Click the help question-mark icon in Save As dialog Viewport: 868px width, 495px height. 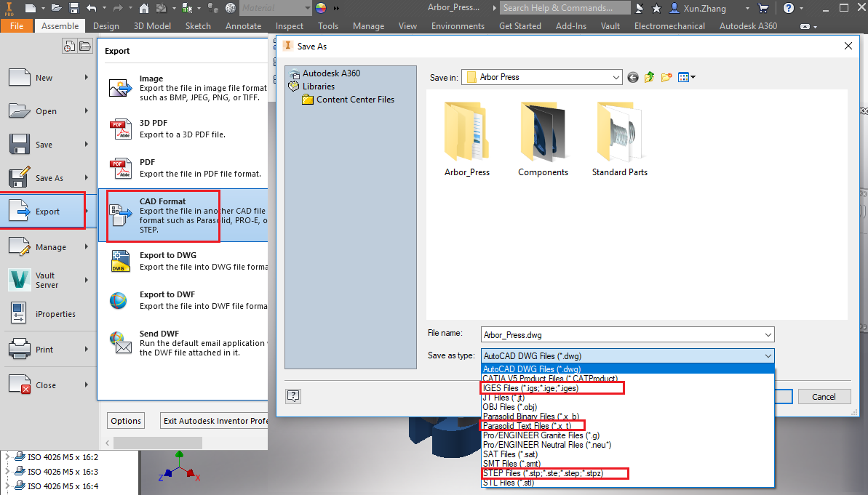293,396
